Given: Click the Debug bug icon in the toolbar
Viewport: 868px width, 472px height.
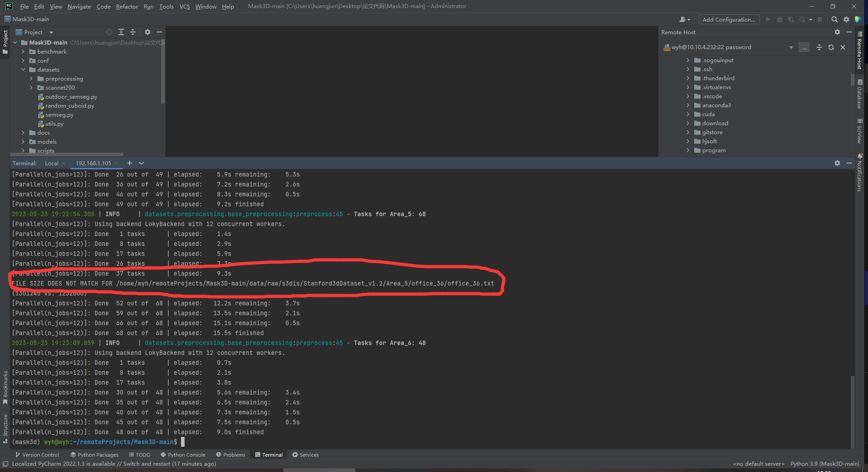Looking at the screenshot, I should pyautogui.click(x=779, y=19).
